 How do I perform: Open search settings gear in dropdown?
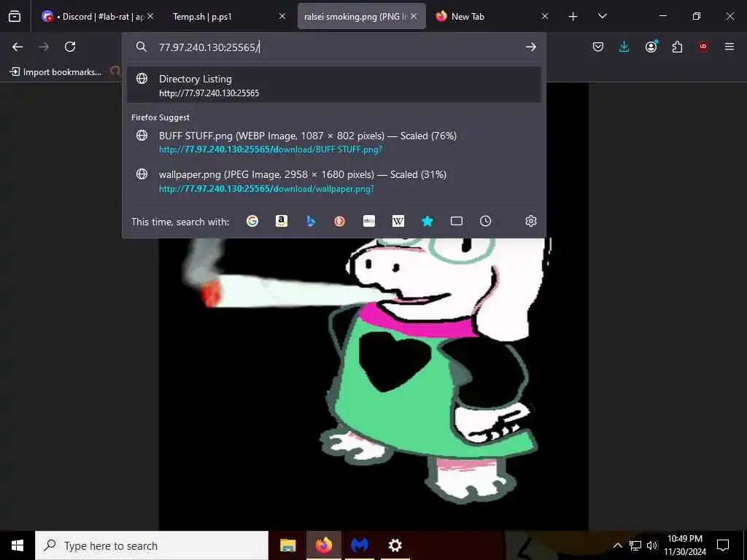(531, 221)
